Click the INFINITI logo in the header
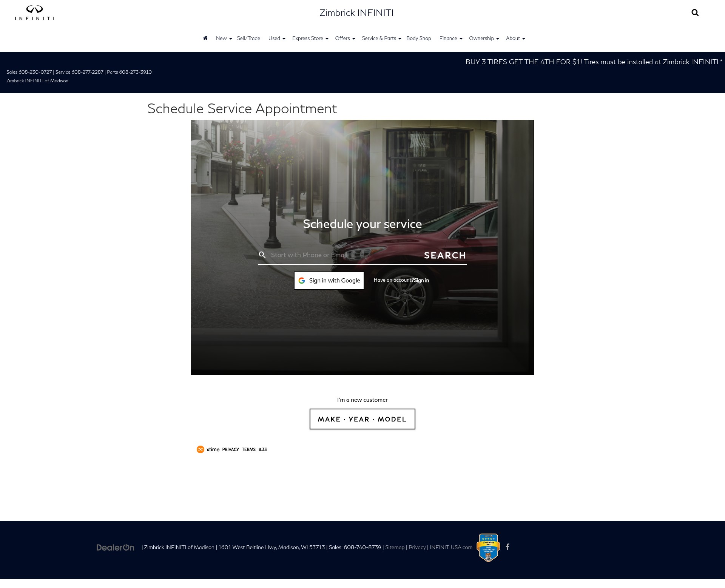 34,13
